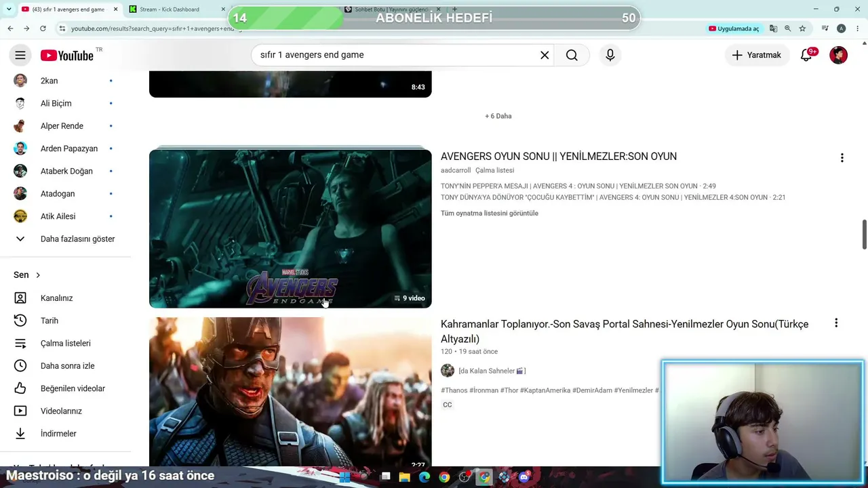Show + 6 Daha more results
868x488 pixels.
pyautogui.click(x=498, y=116)
